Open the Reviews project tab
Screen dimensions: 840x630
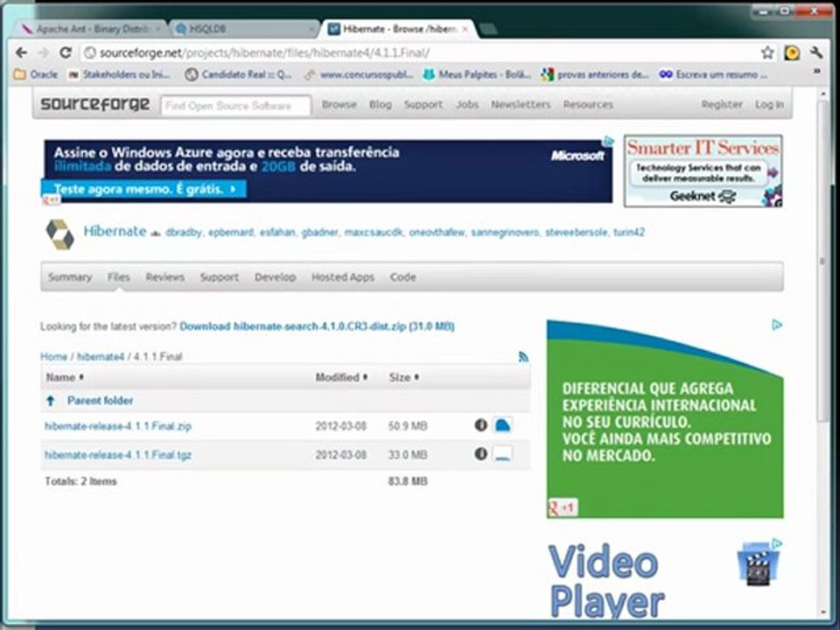165,277
